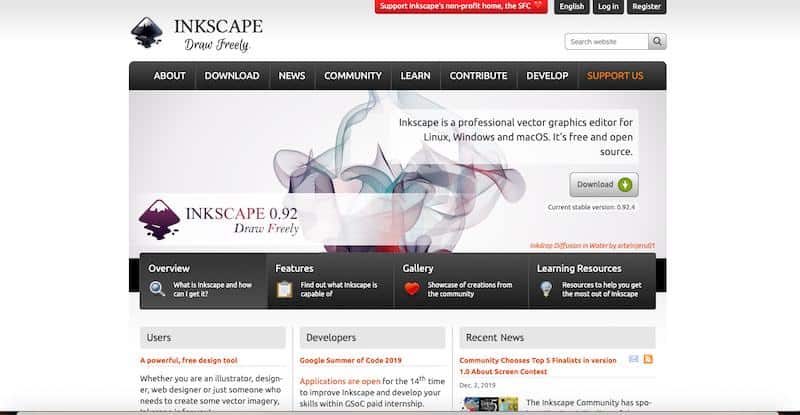The height and width of the screenshot is (415, 800).
Task: Open the English language selector
Action: coord(571,7)
